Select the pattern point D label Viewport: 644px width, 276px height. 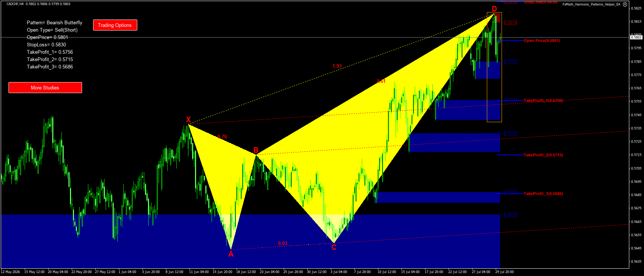(x=494, y=9)
